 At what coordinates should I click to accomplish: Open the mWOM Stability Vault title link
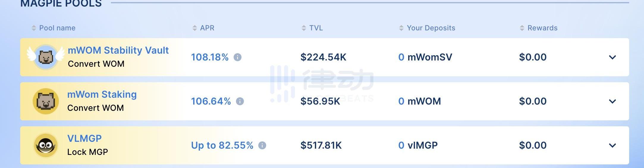click(x=118, y=50)
